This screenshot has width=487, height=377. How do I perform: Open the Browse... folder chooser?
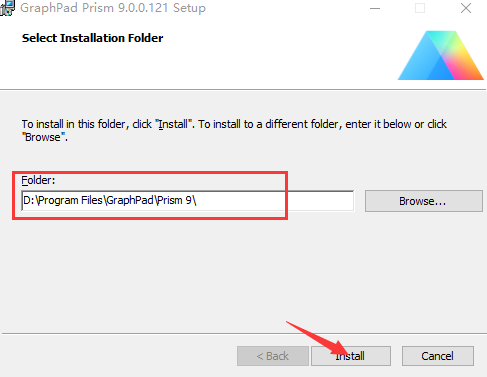click(x=424, y=201)
